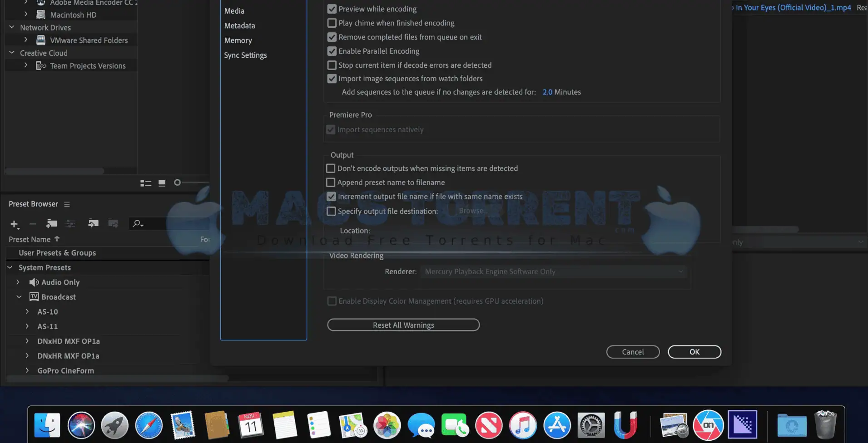Click the Create new preset plus icon
Viewport: 868px width, 443px height.
15,224
